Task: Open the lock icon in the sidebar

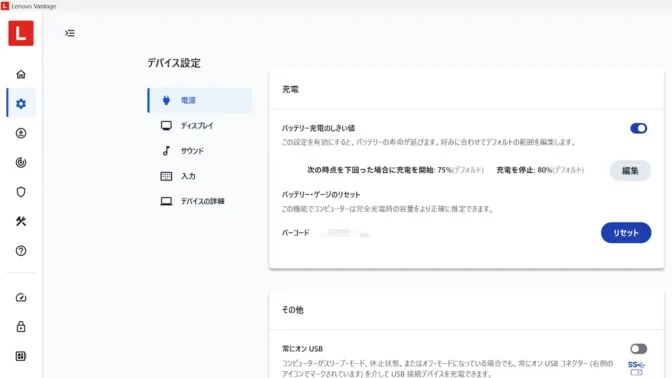Action: tap(21, 327)
